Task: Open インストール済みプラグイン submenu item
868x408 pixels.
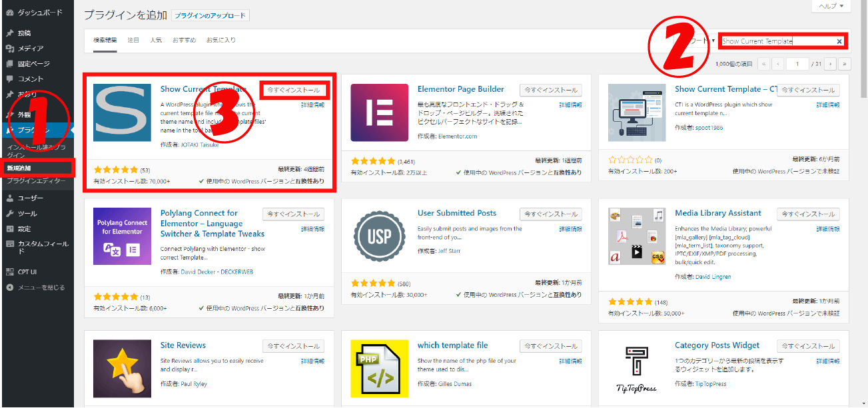Action: pyautogui.click(x=37, y=150)
